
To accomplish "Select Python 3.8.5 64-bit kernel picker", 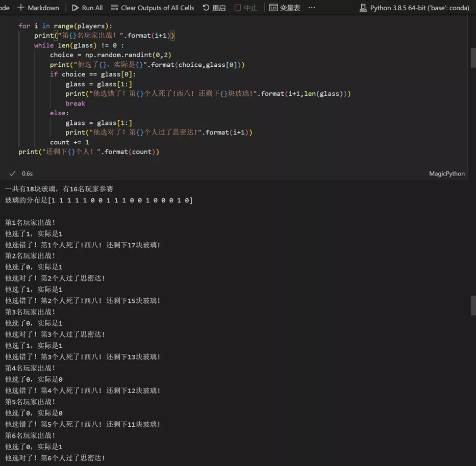I will click(414, 8).
